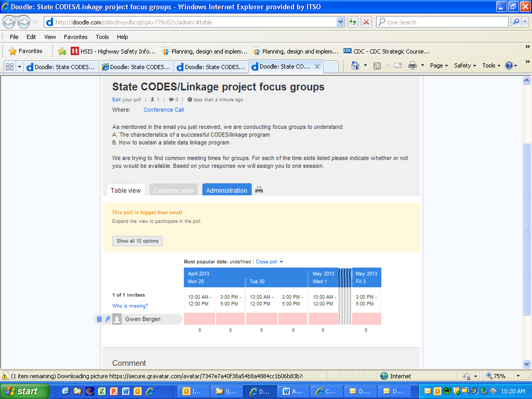The image size is (532, 399).
Task: Click Gwen Bergen's avatar picture
Action: [117, 320]
